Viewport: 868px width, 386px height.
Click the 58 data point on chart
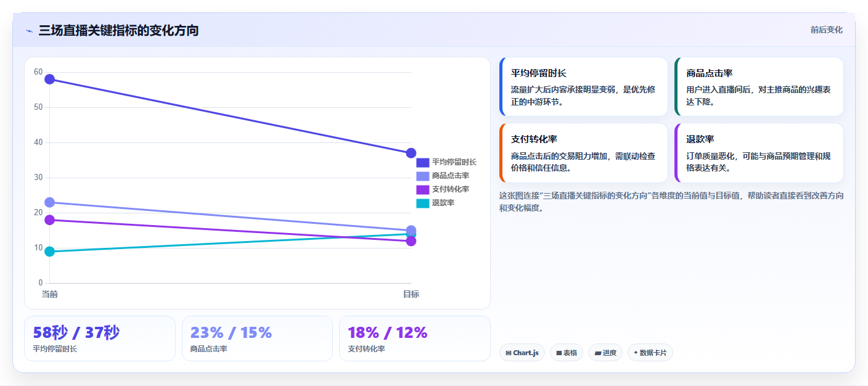click(50, 79)
